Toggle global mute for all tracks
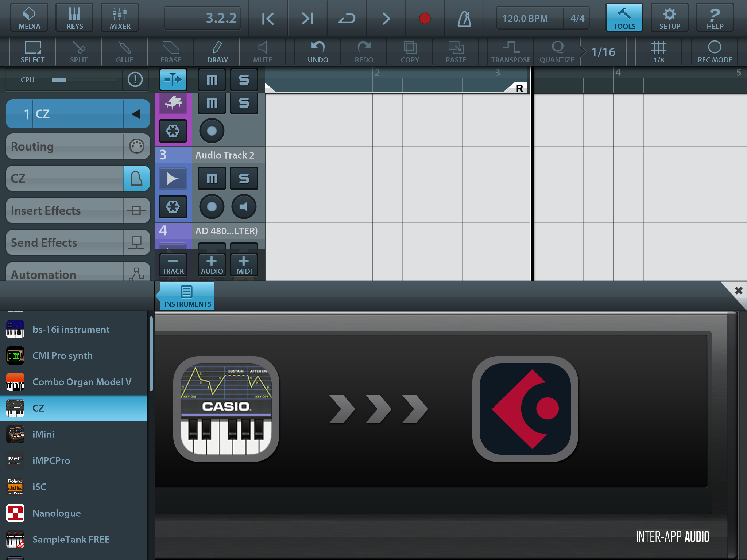The image size is (747, 560). [212, 79]
